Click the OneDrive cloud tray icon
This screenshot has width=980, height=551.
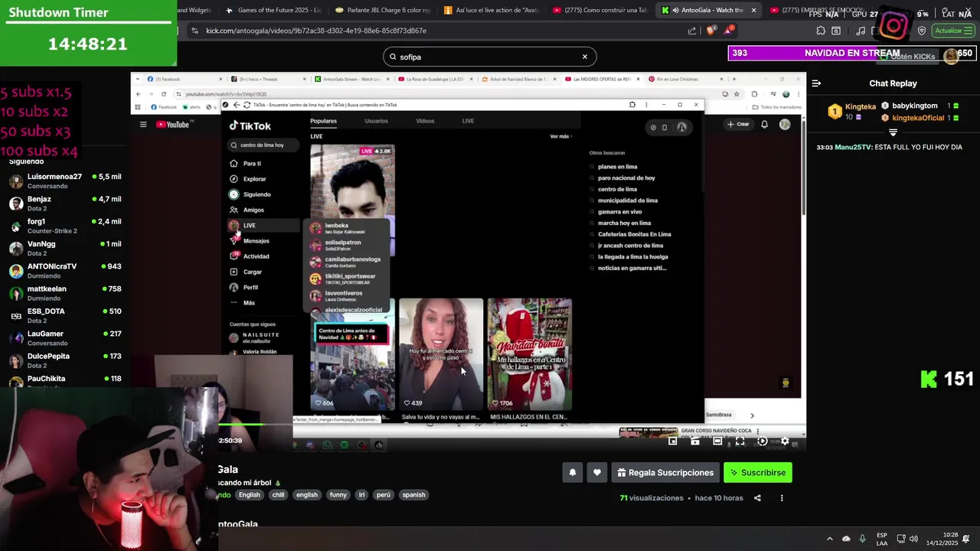(x=846, y=539)
